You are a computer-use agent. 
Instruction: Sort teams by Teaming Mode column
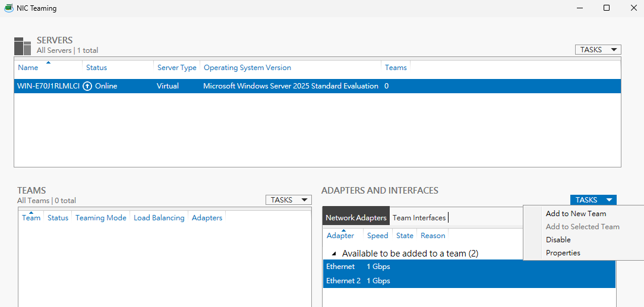pyautogui.click(x=100, y=218)
